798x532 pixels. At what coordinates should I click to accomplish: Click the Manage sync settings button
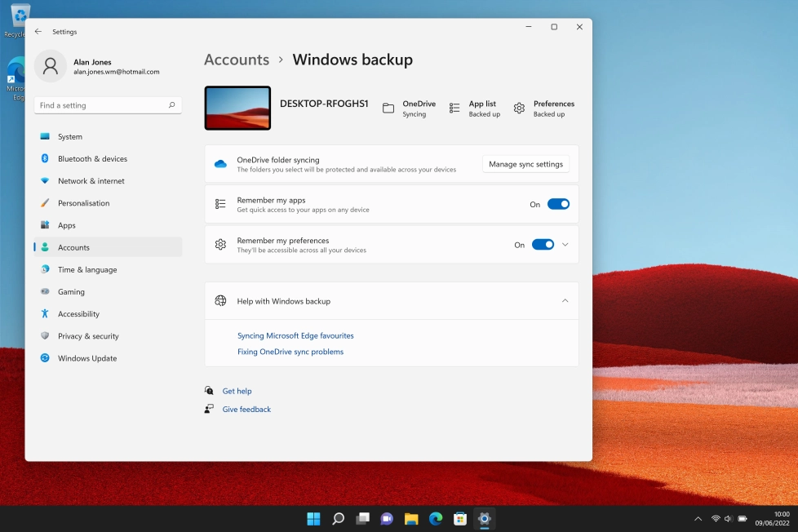(525, 164)
